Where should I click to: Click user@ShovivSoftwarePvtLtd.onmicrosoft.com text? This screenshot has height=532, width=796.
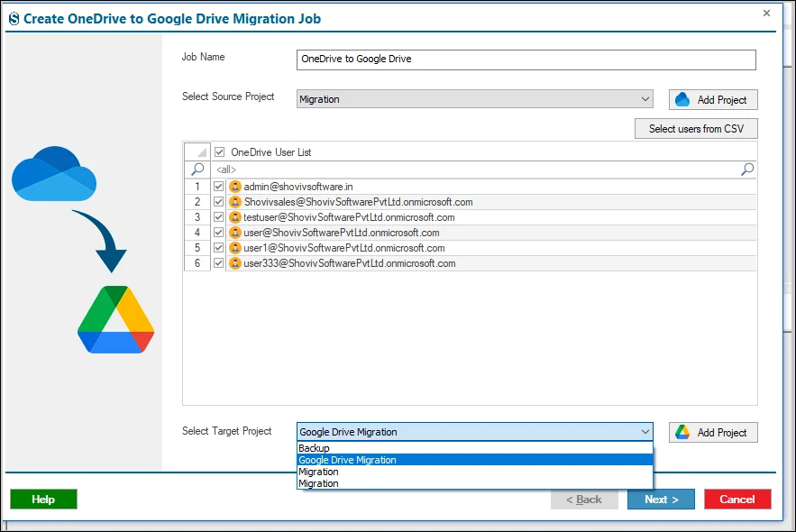(x=342, y=233)
